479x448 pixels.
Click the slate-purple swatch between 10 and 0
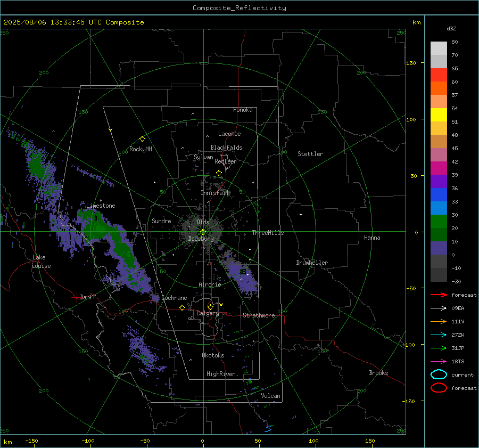[439, 248]
